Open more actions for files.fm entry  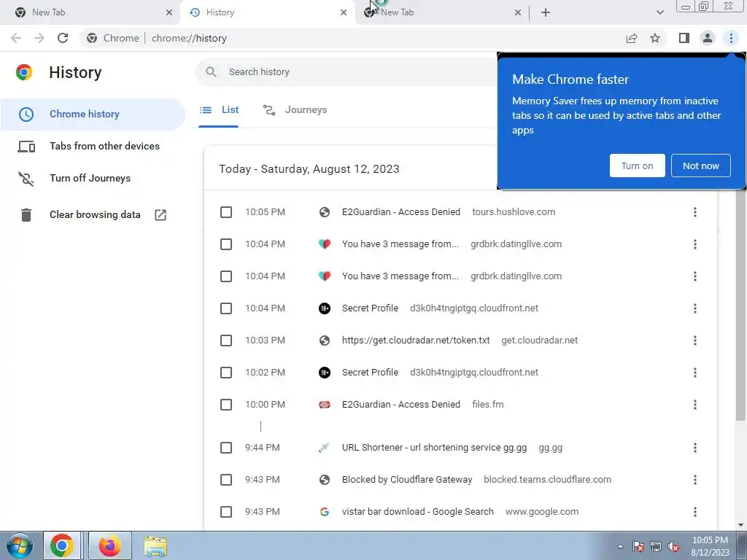pyautogui.click(x=695, y=405)
